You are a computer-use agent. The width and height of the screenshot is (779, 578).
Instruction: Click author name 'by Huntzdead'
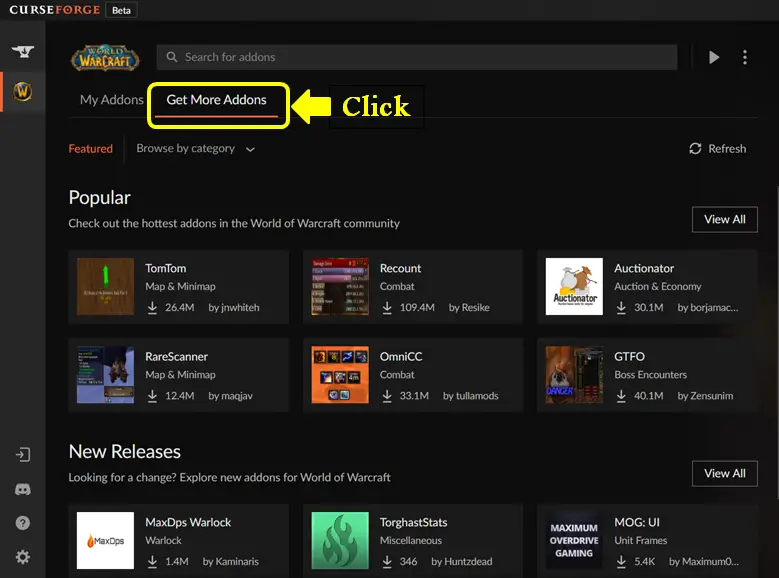(x=462, y=562)
